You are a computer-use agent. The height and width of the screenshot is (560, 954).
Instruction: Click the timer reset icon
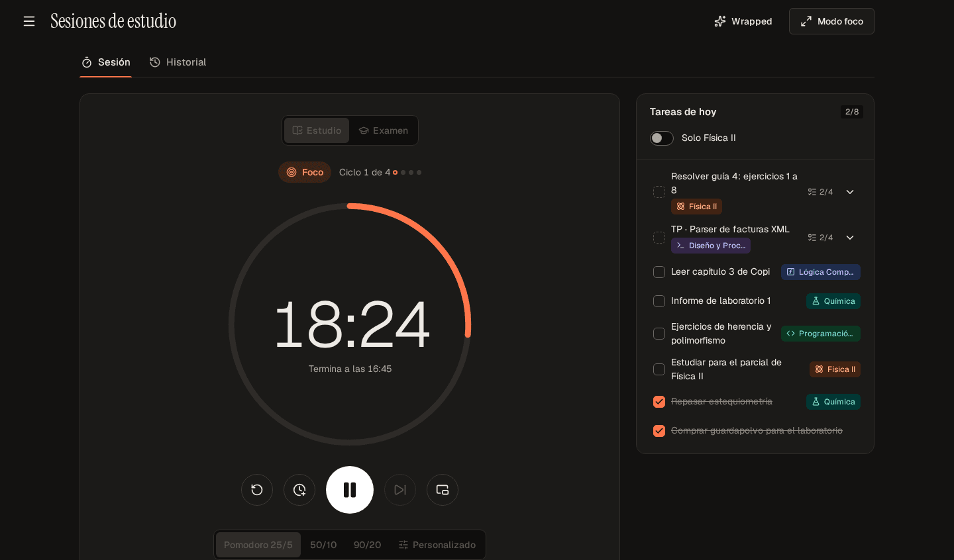pos(257,490)
